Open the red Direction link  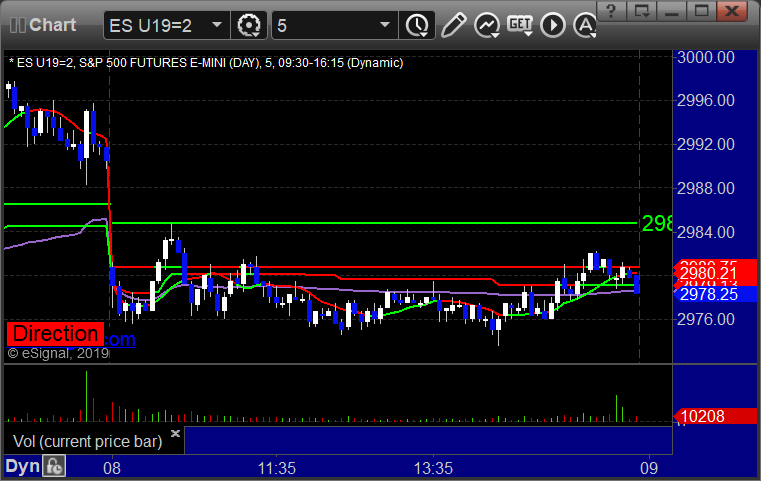[55, 334]
